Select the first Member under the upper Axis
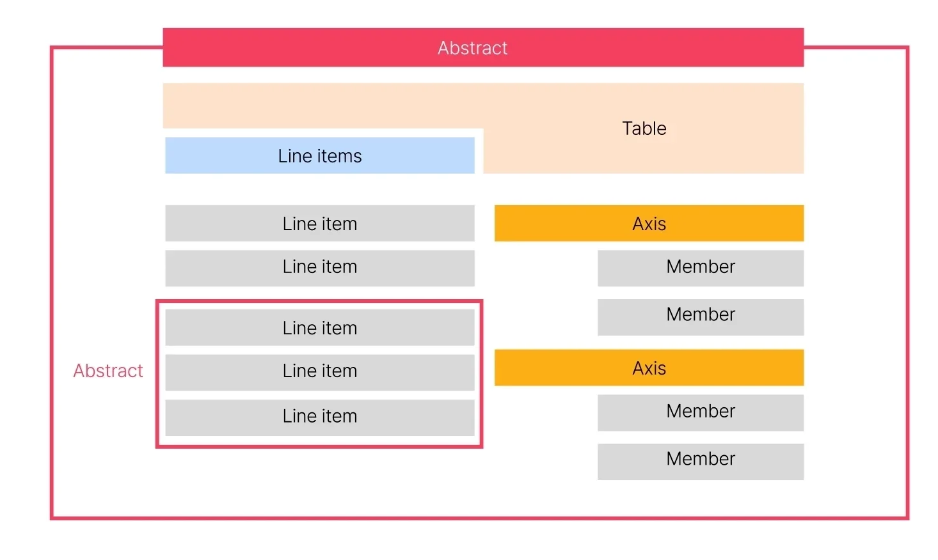Viewport: 938px width, 560px height. pyautogui.click(x=701, y=267)
